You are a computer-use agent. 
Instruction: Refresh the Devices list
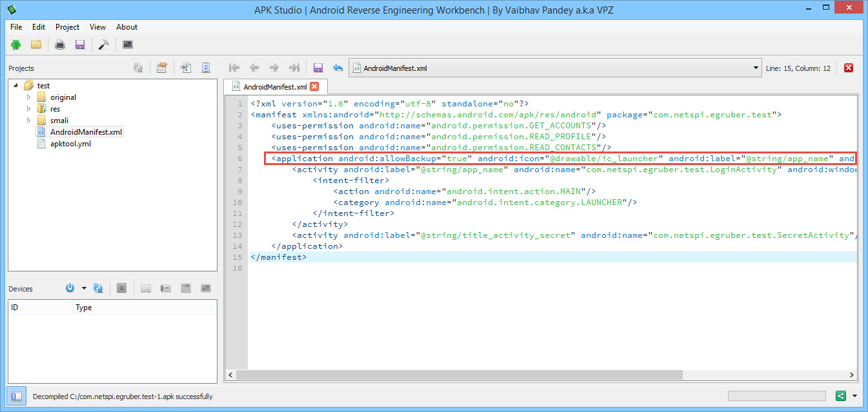click(x=98, y=288)
